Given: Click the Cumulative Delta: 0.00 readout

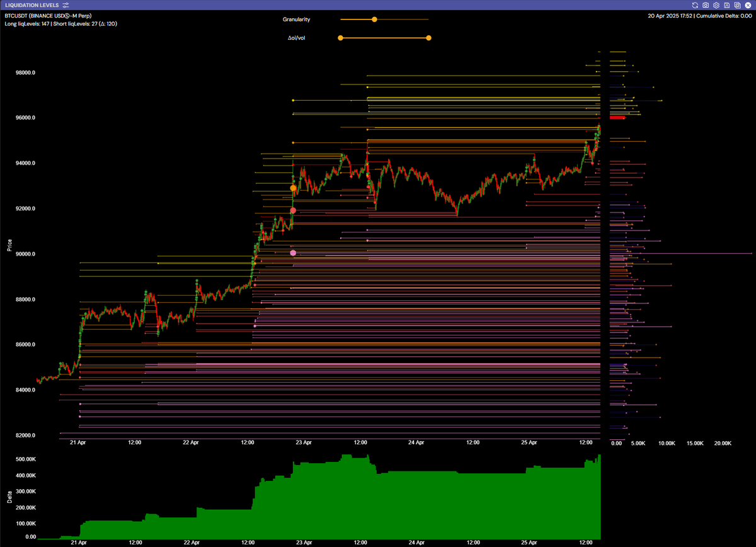Looking at the screenshot, I should click(x=723, y=15).
